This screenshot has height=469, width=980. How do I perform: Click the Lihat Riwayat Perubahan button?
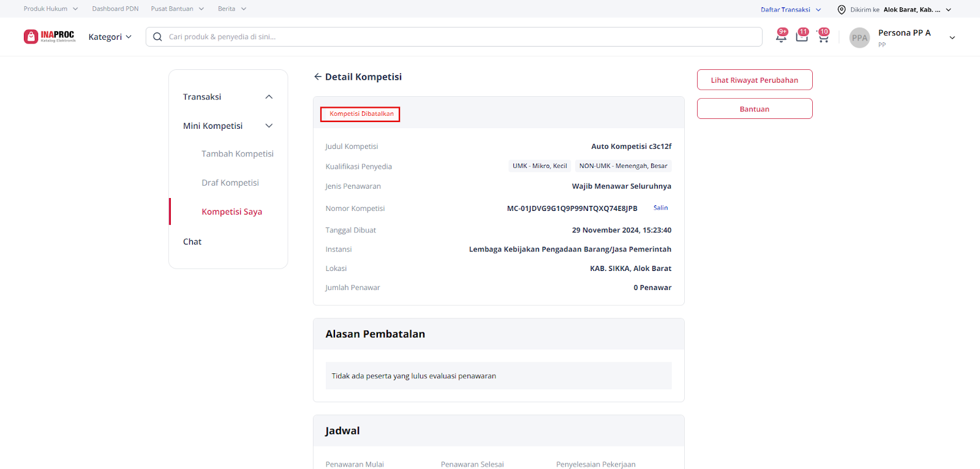point(754,80)
